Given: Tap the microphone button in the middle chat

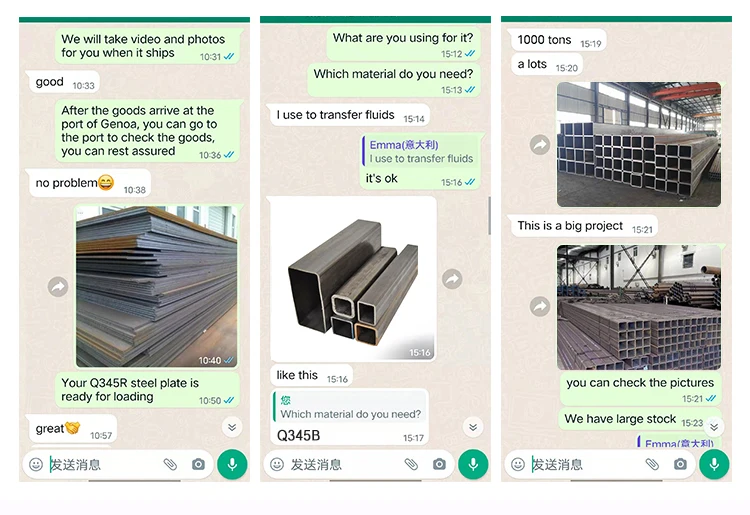Looking at the screenshot, I should [473, 464].
